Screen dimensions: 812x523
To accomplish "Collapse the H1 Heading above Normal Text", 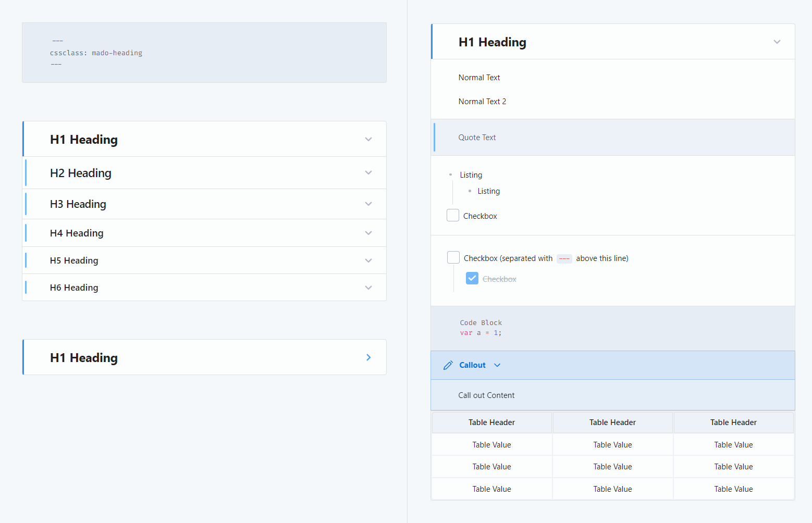I will (x=777, y=42).
